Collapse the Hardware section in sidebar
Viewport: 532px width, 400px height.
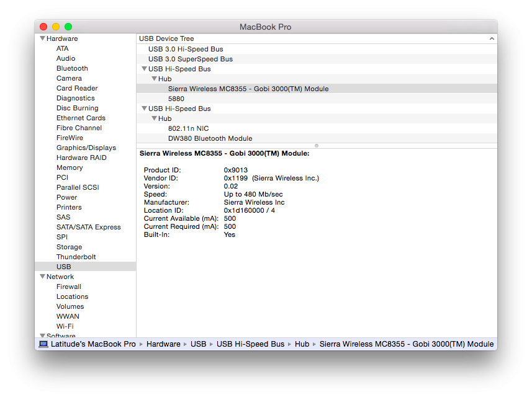tap(42, 38)
